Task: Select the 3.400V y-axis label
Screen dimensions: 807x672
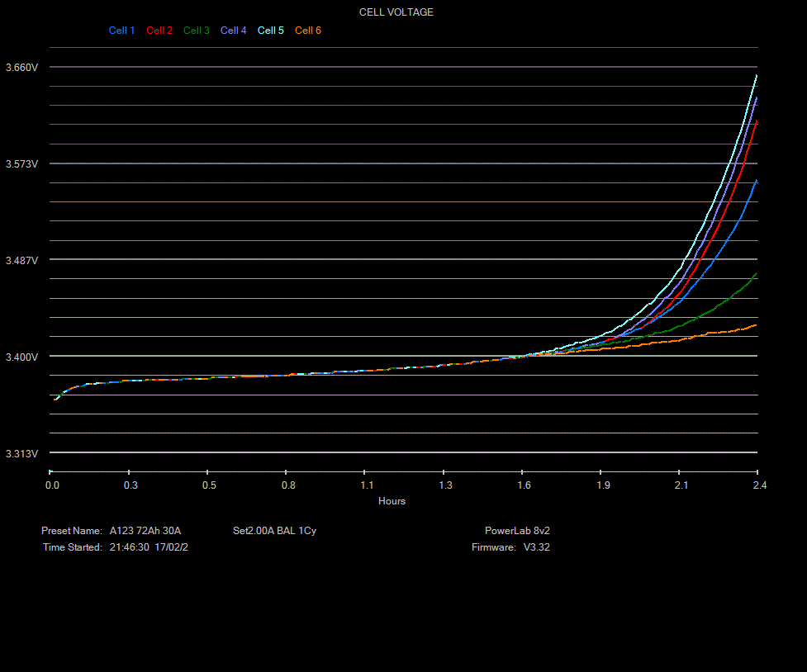Action: (x=21, y=357)
